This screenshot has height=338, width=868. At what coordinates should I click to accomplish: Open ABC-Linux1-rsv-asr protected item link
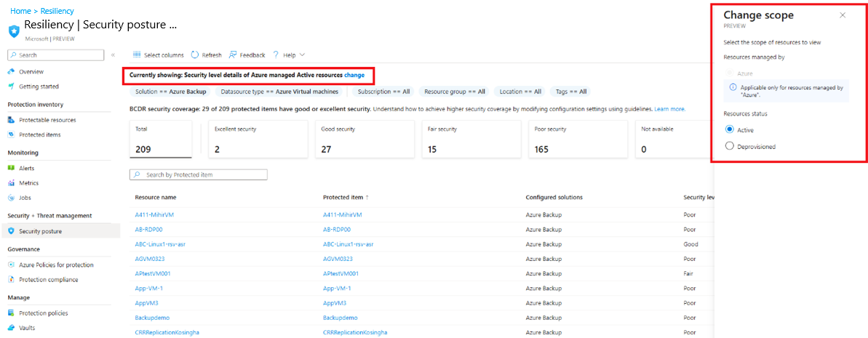(348, 244)
